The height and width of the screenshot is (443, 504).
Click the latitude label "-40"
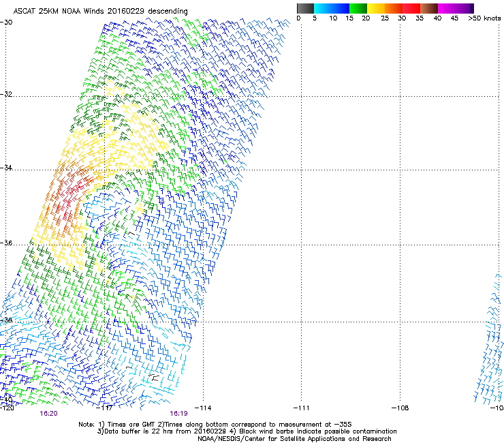tap(6, 399)
